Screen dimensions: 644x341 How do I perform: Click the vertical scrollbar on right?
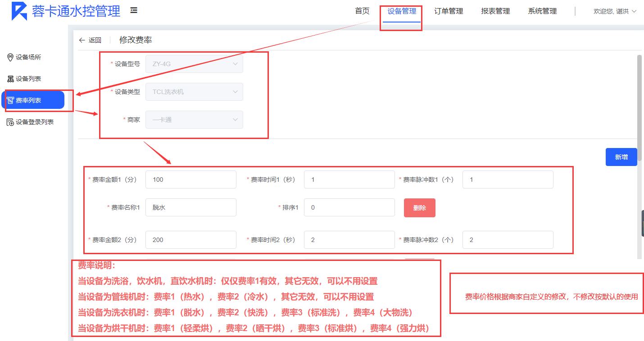tap(639, 108)
